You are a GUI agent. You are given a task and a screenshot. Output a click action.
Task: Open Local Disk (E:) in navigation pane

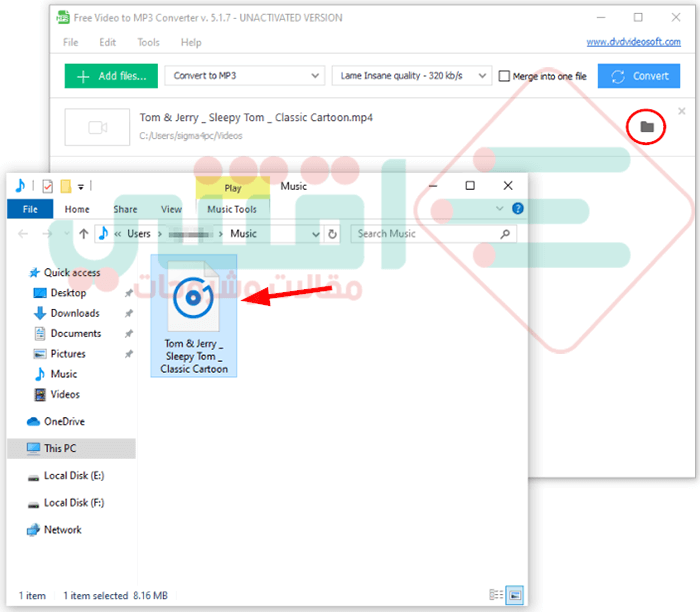[74, 476]
